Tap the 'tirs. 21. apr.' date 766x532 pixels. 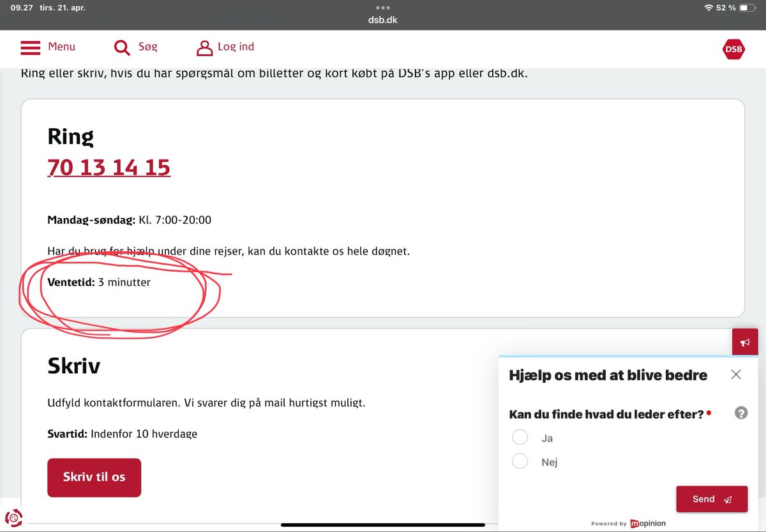63,8
